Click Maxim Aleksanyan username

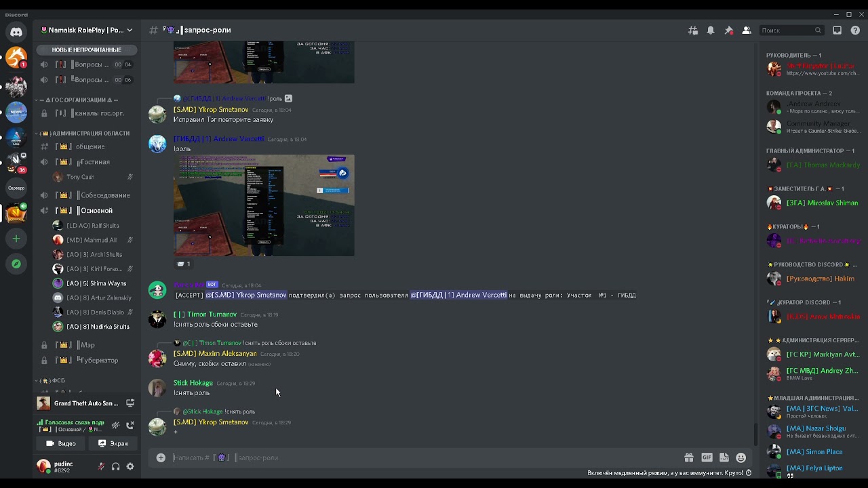(215, 354)
